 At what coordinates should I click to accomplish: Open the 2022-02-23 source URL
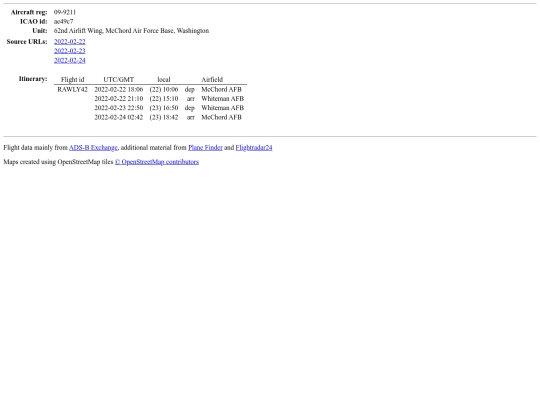point(70,51)
